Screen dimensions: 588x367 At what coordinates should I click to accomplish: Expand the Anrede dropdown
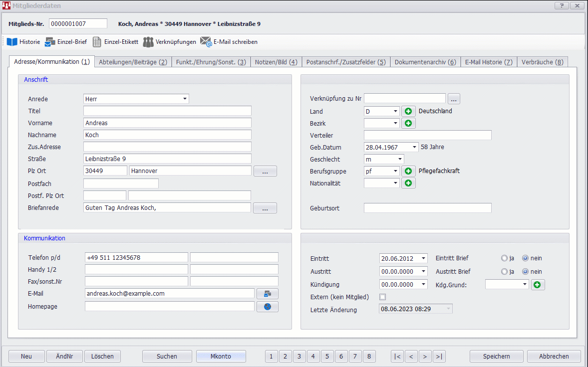tap(185, 99)
